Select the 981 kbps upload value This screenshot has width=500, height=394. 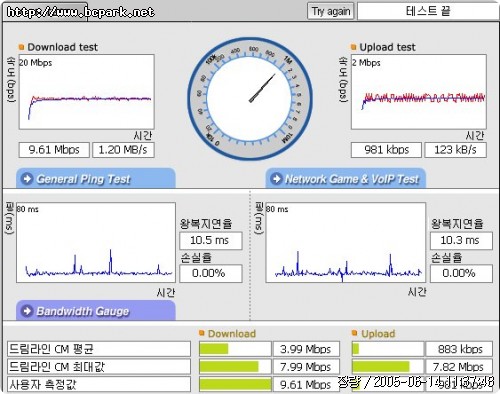tap(386, 150)
